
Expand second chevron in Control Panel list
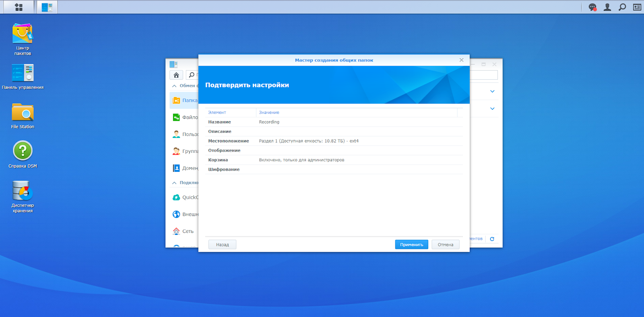tap(492, 109)
